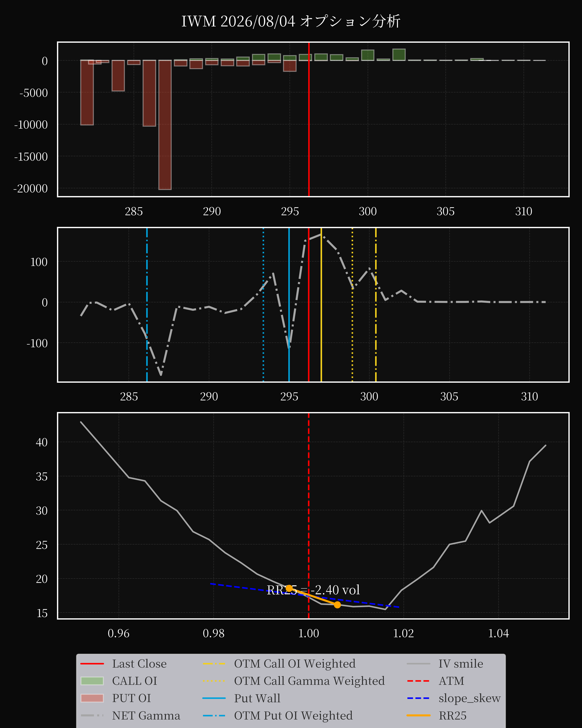This screenshot has height=728, width=582.
Task: Click the -5000 y-axis label in top chart
Action: coord(33,93)
